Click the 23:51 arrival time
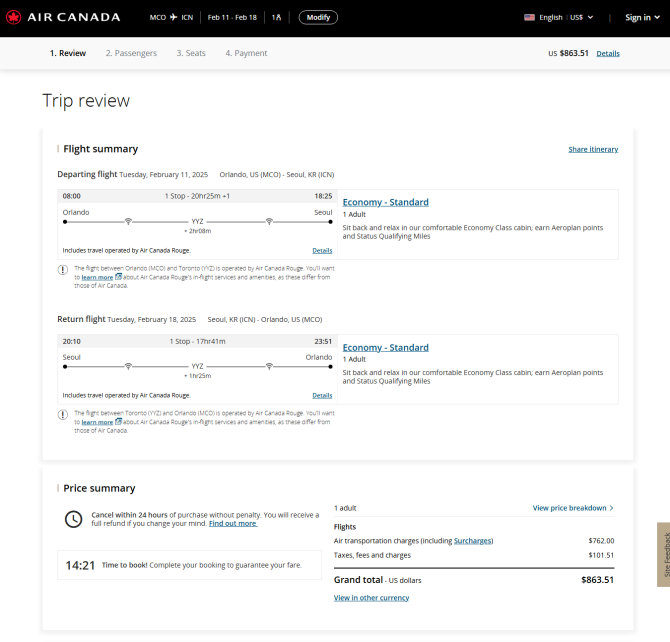 tap(323, 342)
